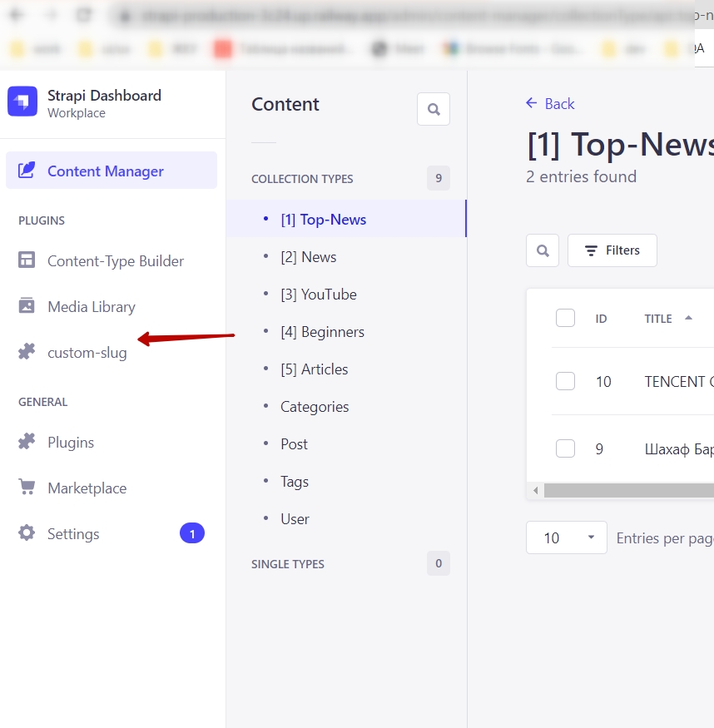The image size is (714, 728).
Task: Open the Content-Type Builder plugin
Action: pos(115,261)
